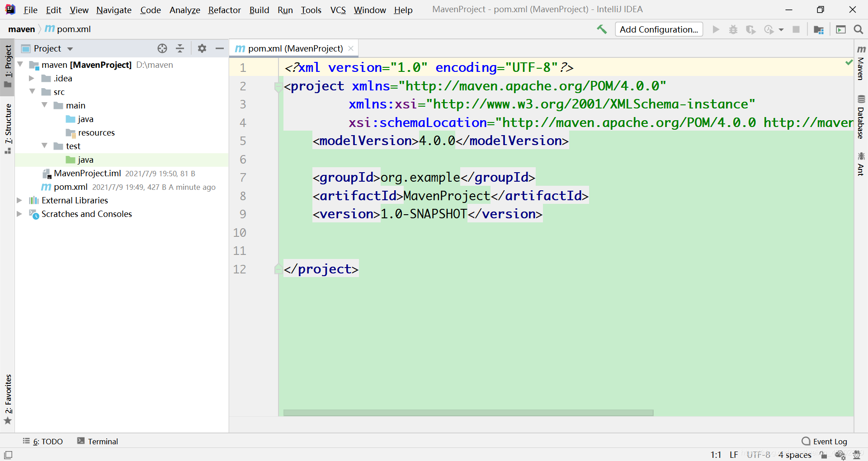Open the Edit menu
Viewport: 868px width, 461px height.
(53, 9)
